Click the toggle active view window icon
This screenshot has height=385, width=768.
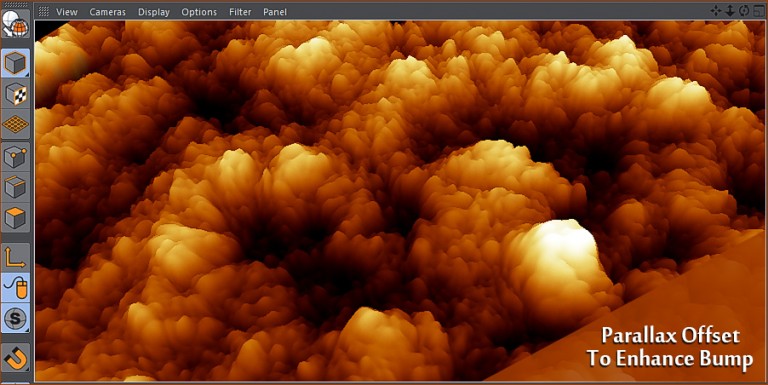[x=758, y=11]
